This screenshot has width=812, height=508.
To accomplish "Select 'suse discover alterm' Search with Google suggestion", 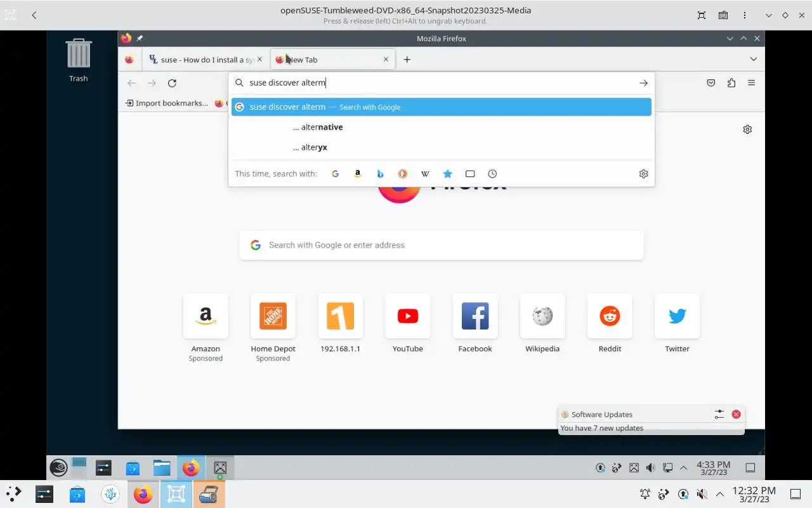I will (x=442, y=107).
